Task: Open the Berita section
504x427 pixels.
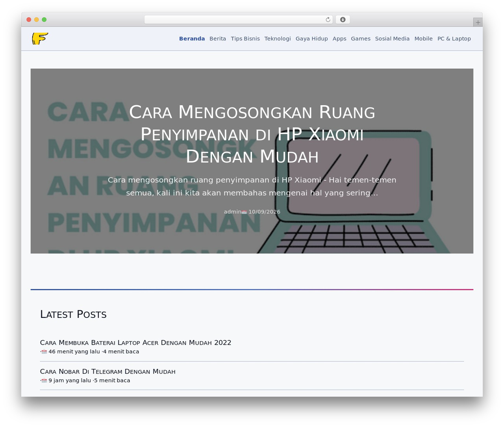Action: pos(218,39)
